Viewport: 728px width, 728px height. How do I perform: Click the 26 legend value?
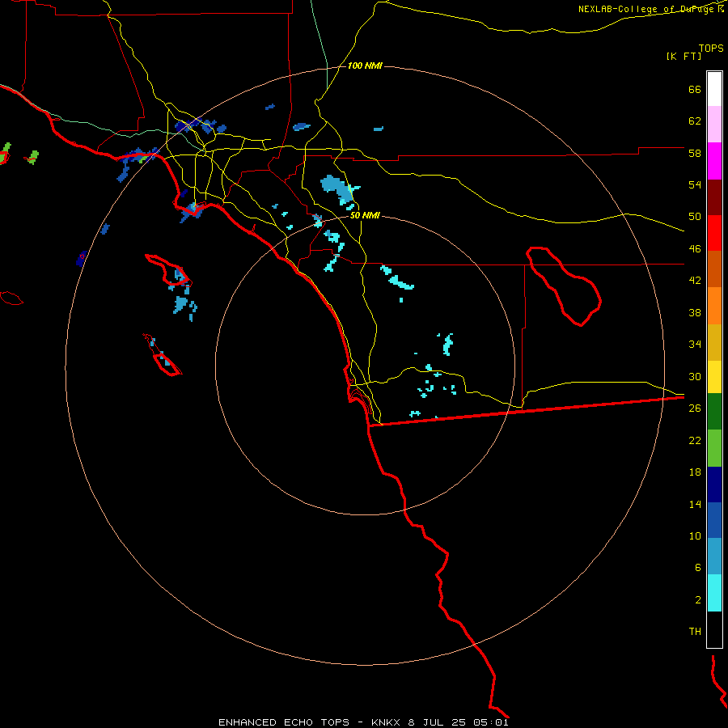pyautogui.click(x=695, y=408)
